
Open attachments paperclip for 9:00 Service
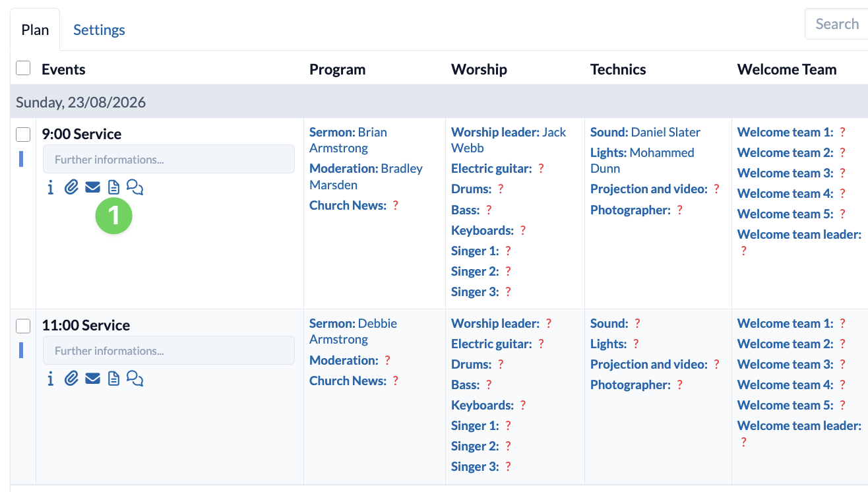71,188
